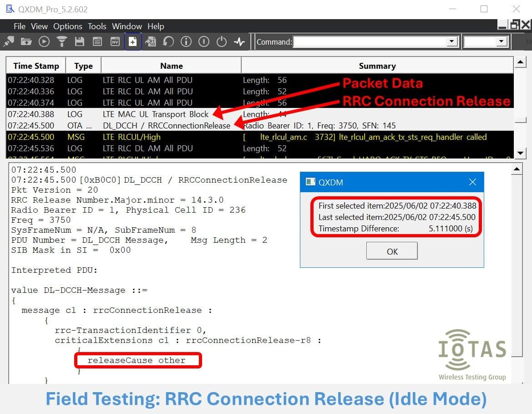The image size is (532, 414).
Task: Select the DL_DCCH / RRCConnectionRelease row
Action: click(x=260, y=126)
